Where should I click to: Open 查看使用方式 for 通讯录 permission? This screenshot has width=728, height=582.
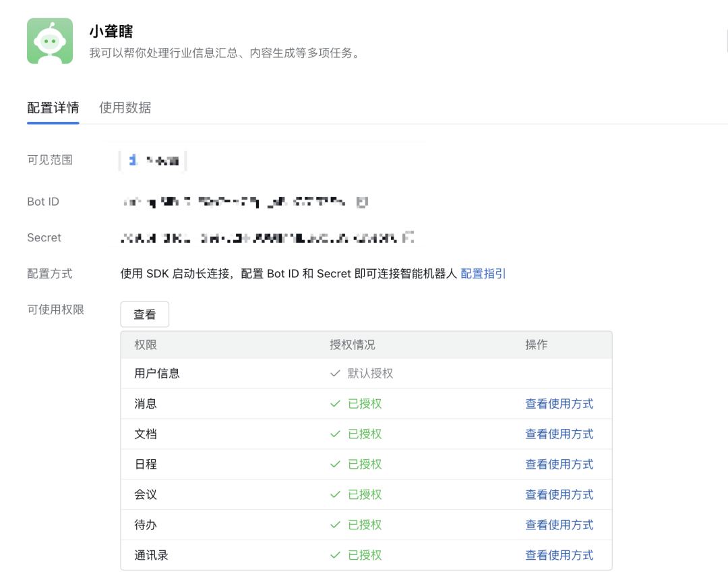pos(559,554)
